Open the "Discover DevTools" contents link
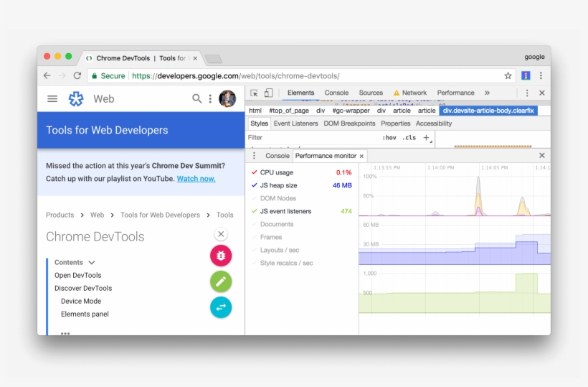The width and height of the screenshot is (588, 387). click(83, 289)
